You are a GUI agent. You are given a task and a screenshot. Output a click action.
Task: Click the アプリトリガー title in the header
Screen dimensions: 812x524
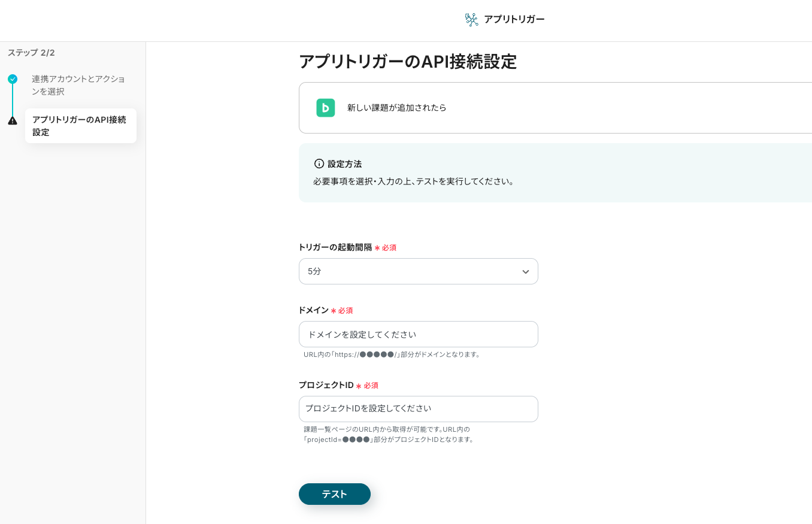[x=514, y=20]
